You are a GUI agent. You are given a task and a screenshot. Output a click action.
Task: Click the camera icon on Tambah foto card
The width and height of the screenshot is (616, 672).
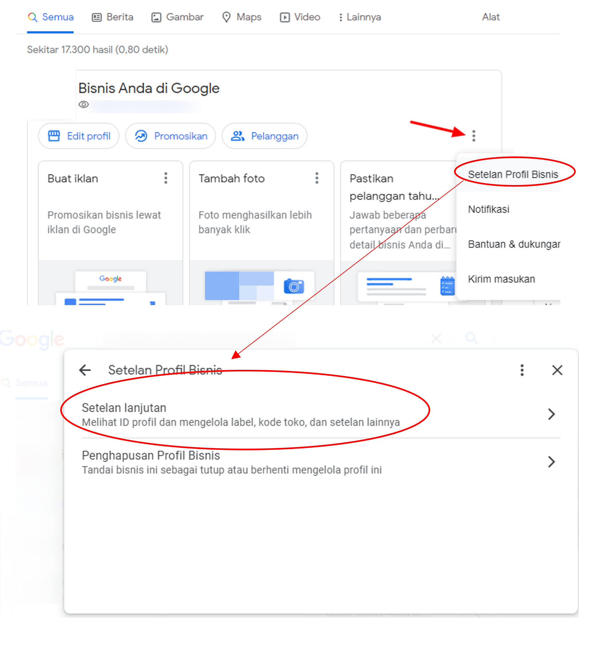point(294,286)
